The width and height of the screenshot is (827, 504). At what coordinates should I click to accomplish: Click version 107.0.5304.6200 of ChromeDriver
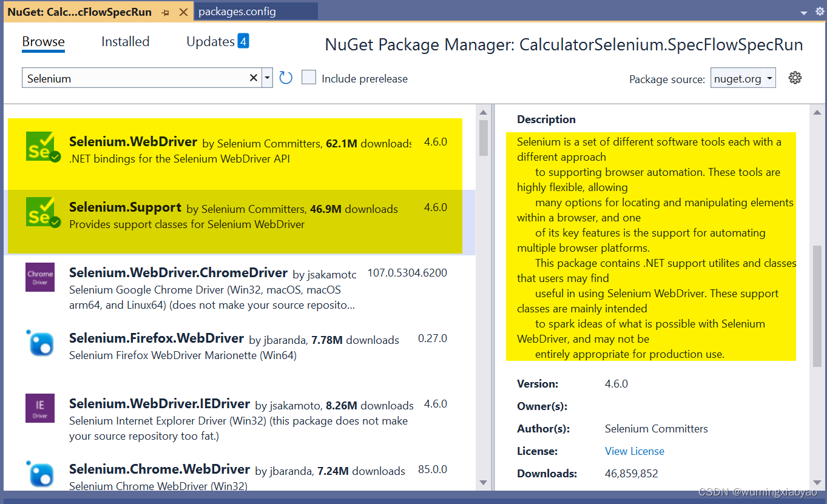click(x=407, y=273)
